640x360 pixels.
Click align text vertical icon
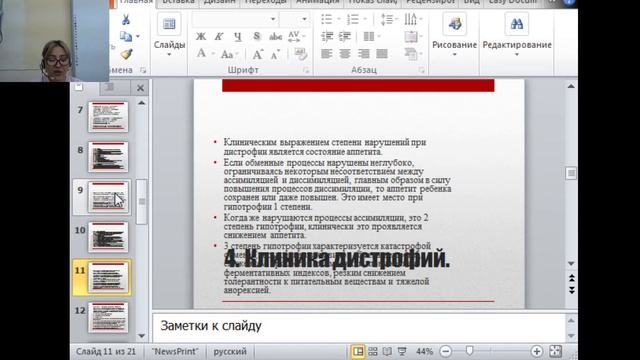tap(413, 36)
